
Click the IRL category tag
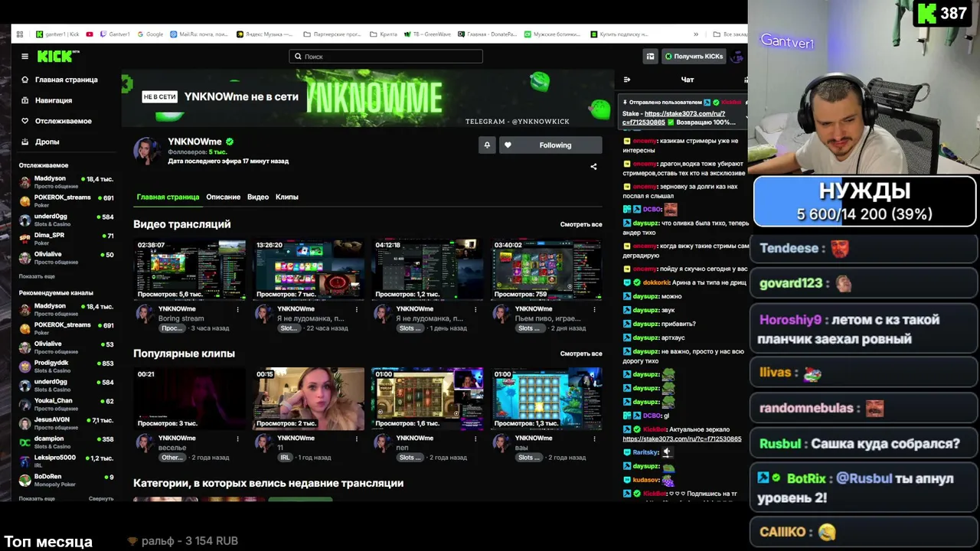(x=285, y=458)
